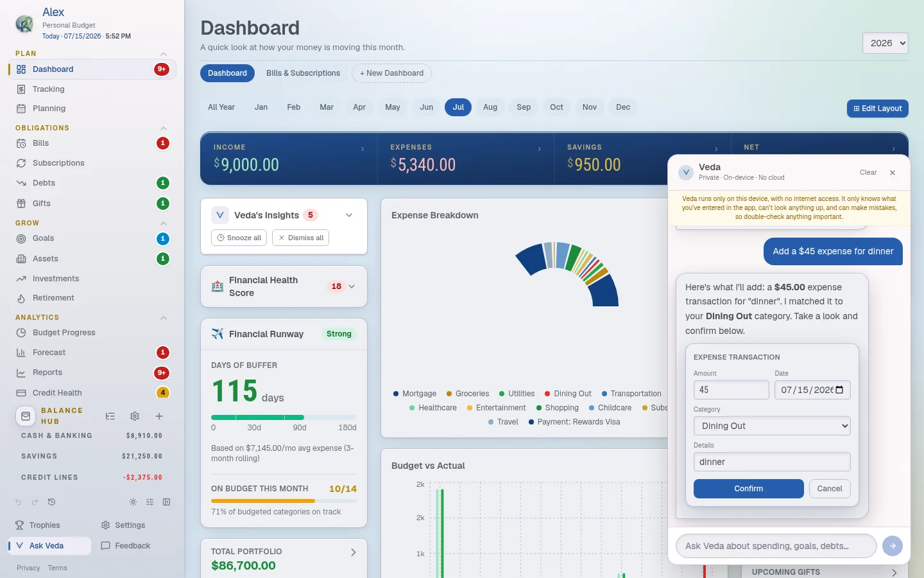Switch Balance Hub to list view icon
The image size is (924, 578).
tap(110, 416)
